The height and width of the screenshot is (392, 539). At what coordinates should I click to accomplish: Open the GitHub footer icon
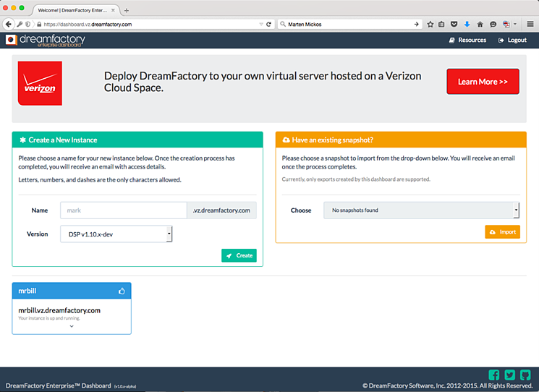pyautogui.click(x=525, y=375)
